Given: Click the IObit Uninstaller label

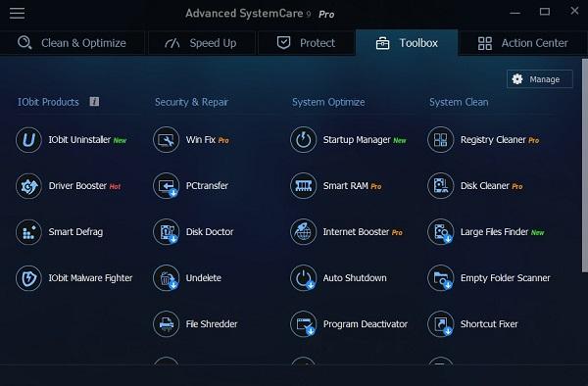Looking at the screenshot, I should 79,140.
